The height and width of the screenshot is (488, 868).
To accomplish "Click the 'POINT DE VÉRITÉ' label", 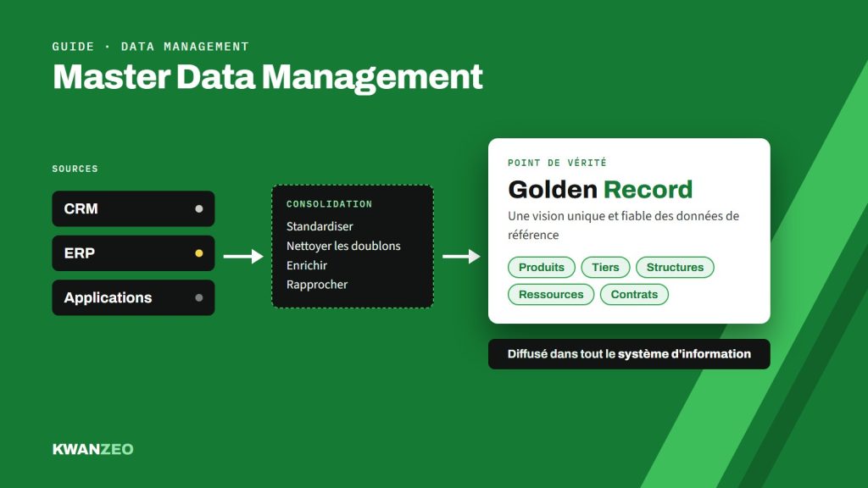I will coord(557,163).
